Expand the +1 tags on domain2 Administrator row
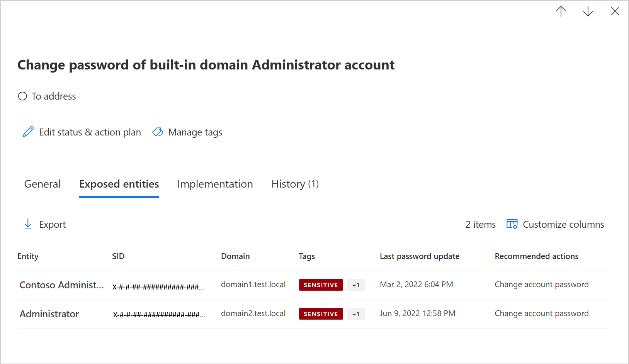The height and width of the screenshot is (364, 629). (355, 314)
